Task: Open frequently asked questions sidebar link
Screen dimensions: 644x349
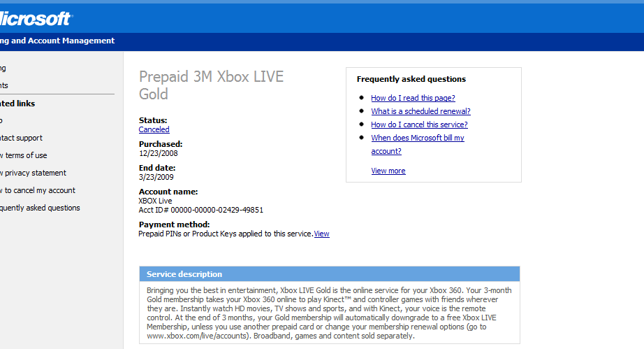Action: [40, 208]
